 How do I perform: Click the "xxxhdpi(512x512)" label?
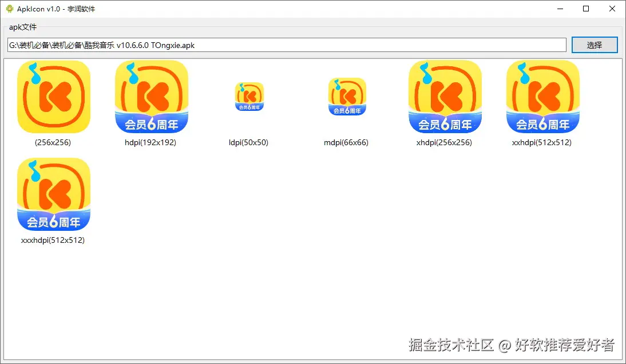(x=53, y=240)
